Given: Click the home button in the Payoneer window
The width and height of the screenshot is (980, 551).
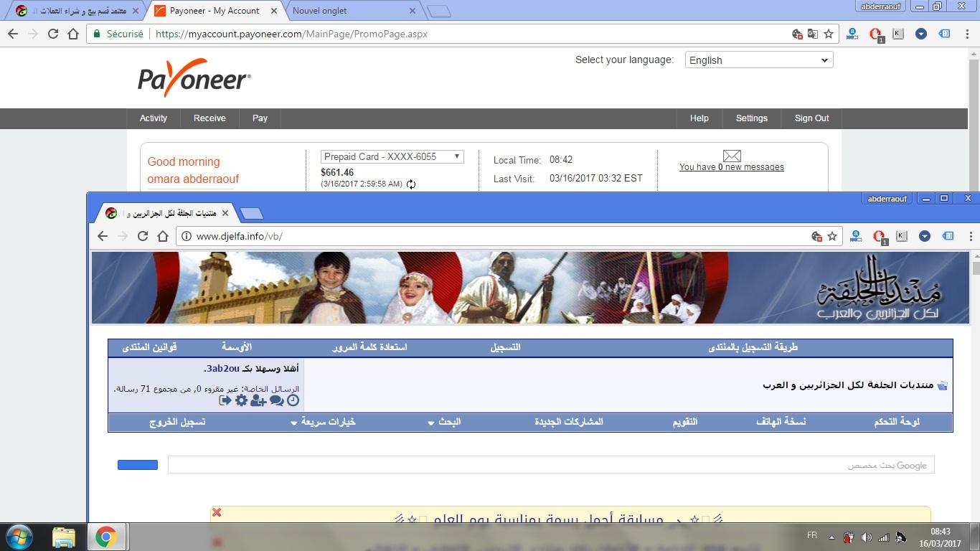Looking at the screenshot, I should point(73,34).
